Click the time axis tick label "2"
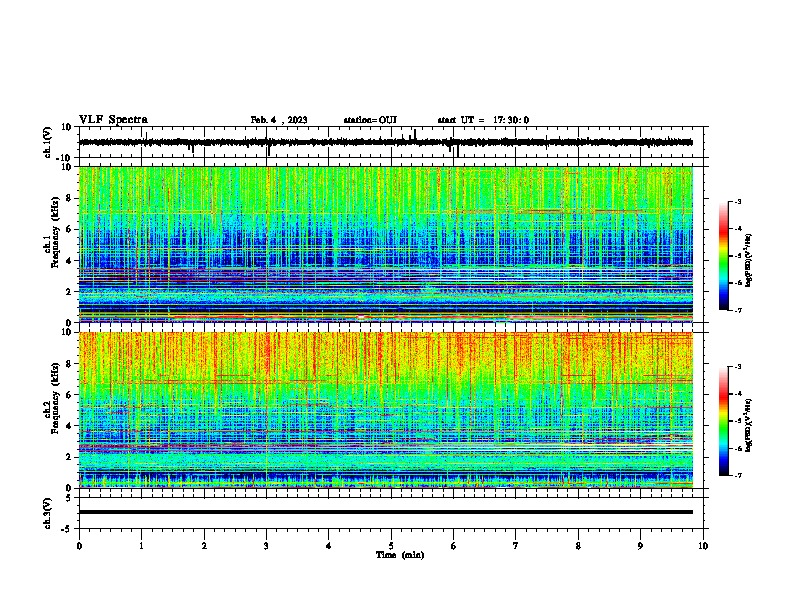The image size is (792, 612). point(204,546)
